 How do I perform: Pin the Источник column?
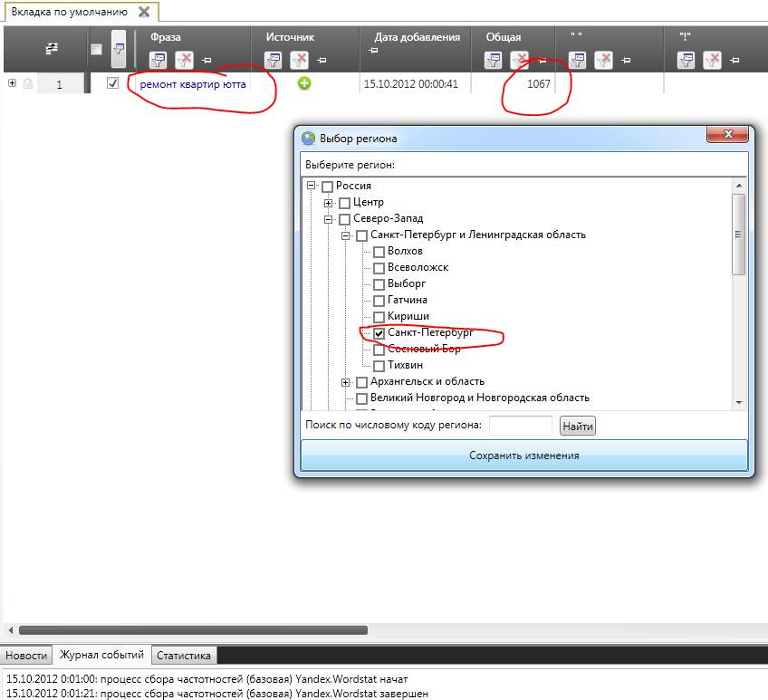(x=322, y=61)
